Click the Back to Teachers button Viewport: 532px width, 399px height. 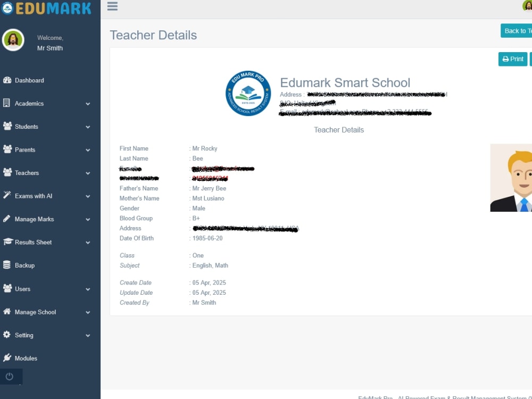pyautogui.click(x=516, y=31)
